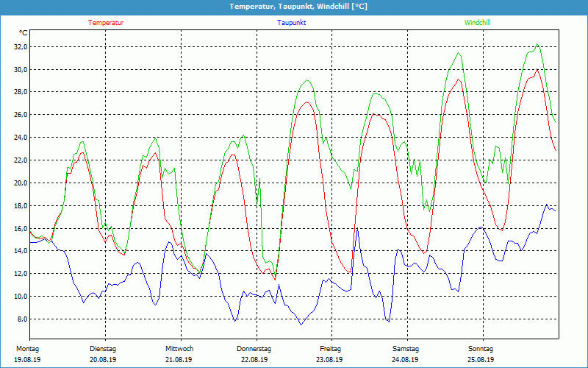Select the 20,0 y-axis value

[21, 183]
